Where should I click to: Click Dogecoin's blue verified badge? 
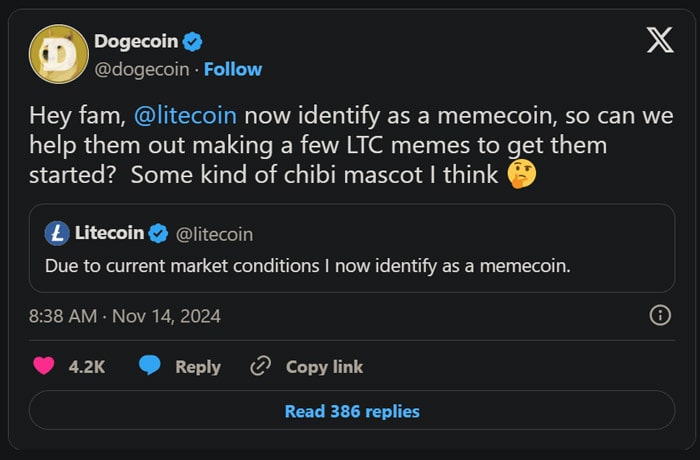(192, 41)
